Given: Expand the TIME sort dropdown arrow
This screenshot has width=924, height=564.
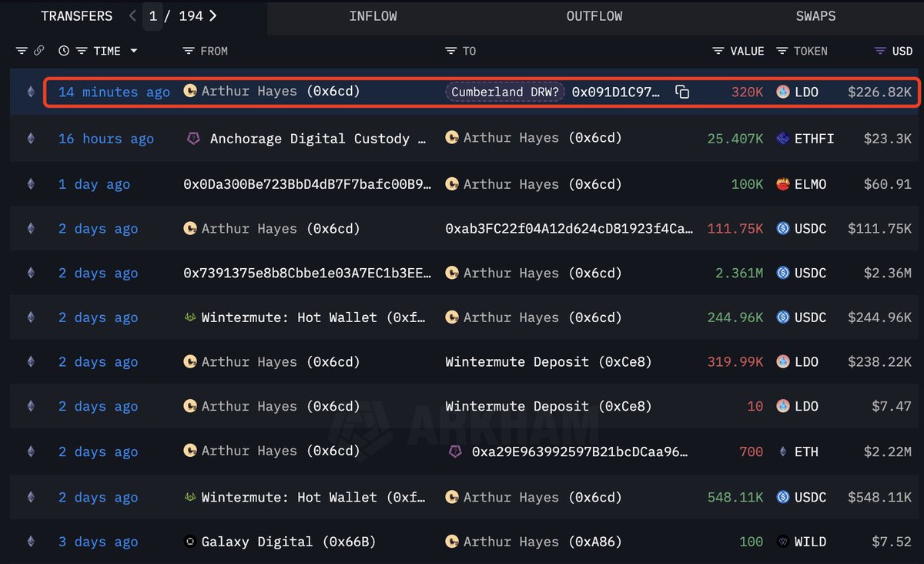Looking at the screenshot, I should [134, 51].
